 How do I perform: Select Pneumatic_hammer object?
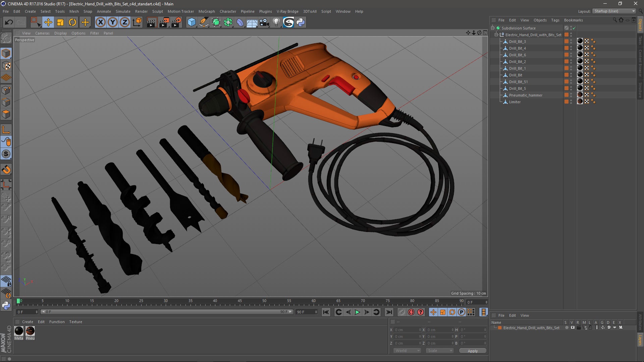(526, 95)
